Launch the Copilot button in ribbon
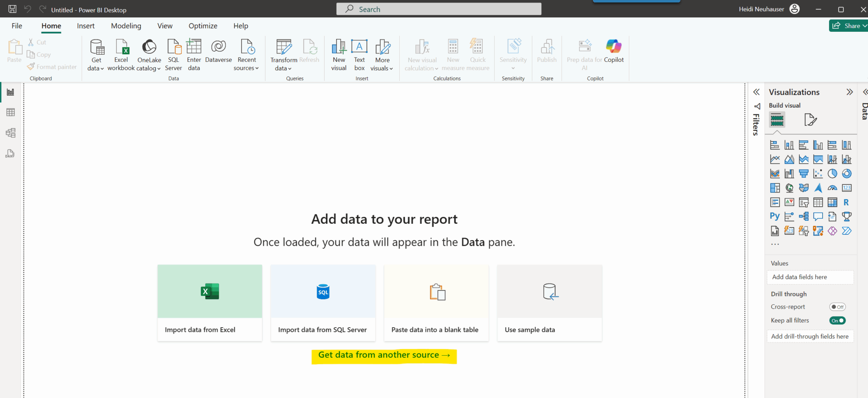 tap(614, 51)
